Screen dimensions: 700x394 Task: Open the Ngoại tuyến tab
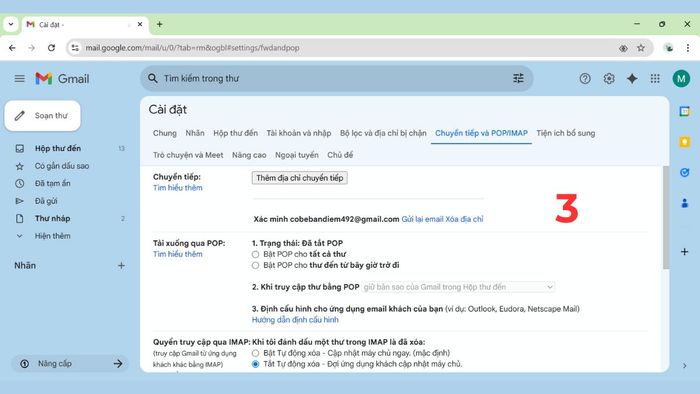point(297,155)
